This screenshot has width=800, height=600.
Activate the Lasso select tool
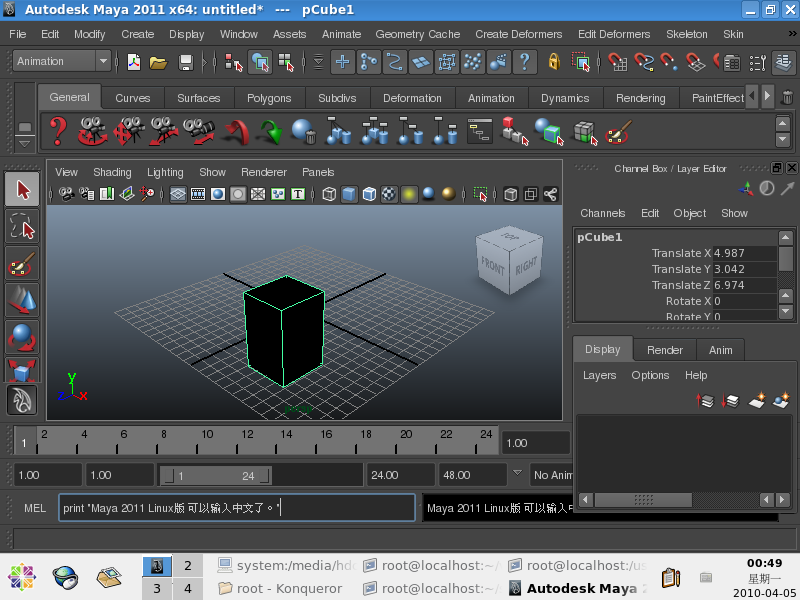click(22, 227)
